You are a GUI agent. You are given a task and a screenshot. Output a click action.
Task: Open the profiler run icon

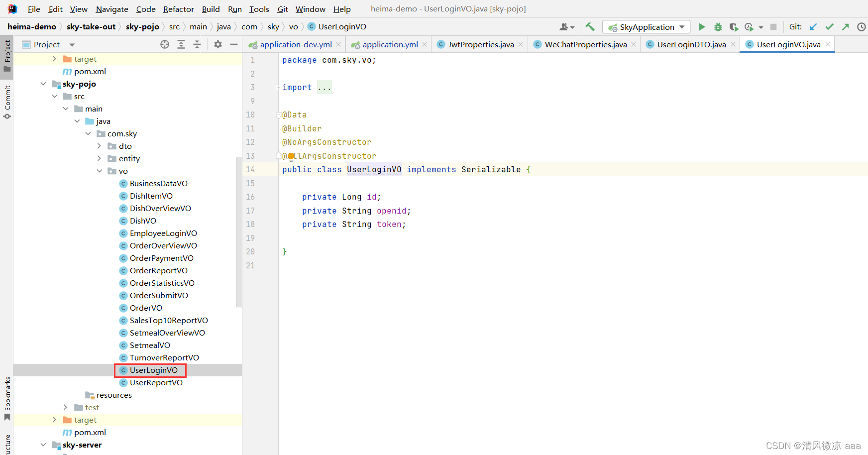point(749,27)
